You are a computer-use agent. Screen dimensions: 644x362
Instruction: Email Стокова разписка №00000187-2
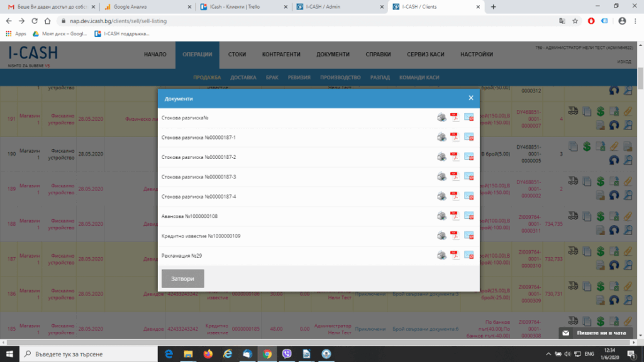(x=469, y=156)
